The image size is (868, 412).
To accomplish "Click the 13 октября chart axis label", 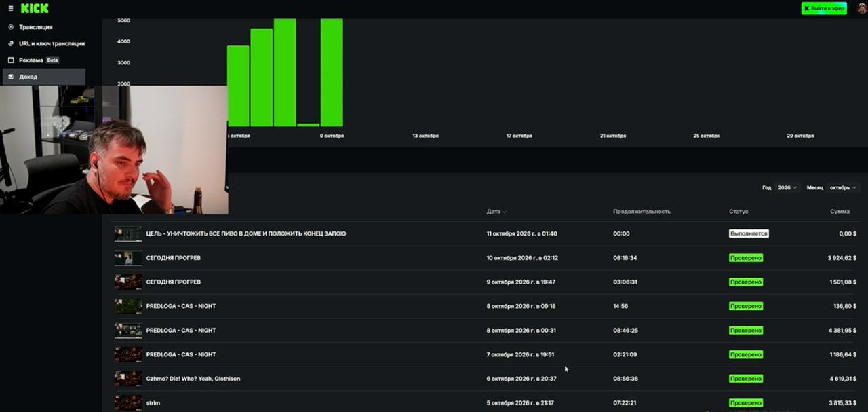I will coord(426,136).
